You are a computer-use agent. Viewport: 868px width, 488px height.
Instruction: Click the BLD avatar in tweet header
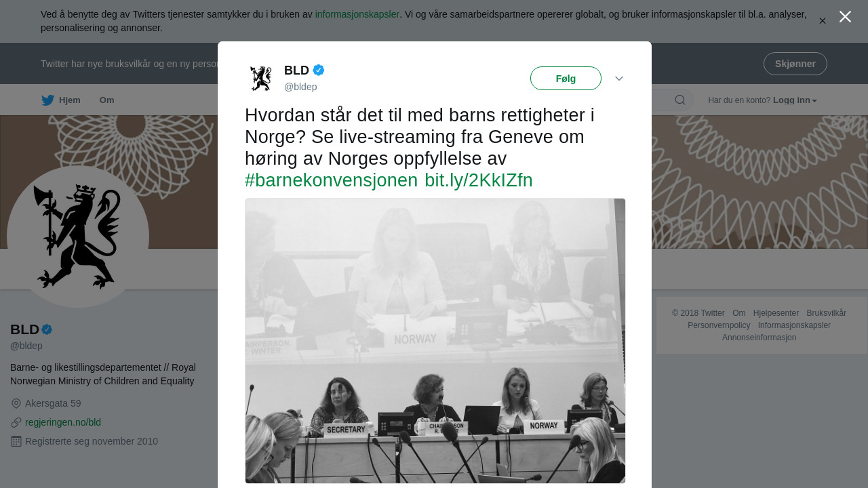[260, 79]
